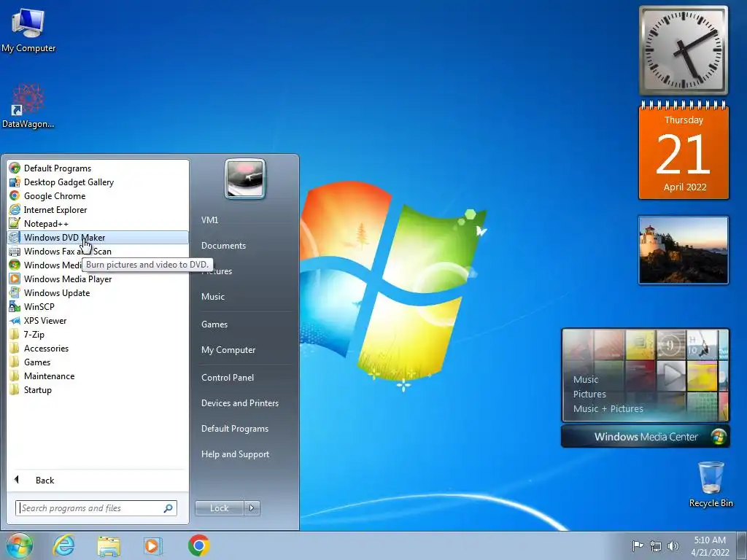Launch WinSCP from the Start menu
This screenshot has width=747, height=560.
point(98,306)
